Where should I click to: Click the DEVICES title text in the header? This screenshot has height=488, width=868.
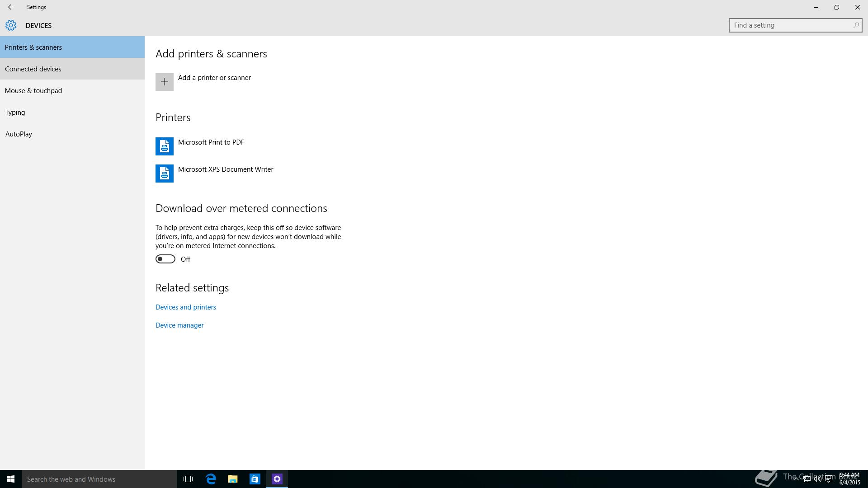tap(38, 26)
